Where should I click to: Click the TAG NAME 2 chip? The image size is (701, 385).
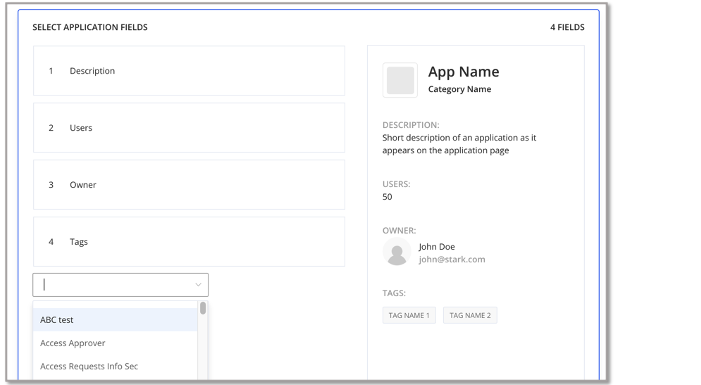(x=470, y=315)
